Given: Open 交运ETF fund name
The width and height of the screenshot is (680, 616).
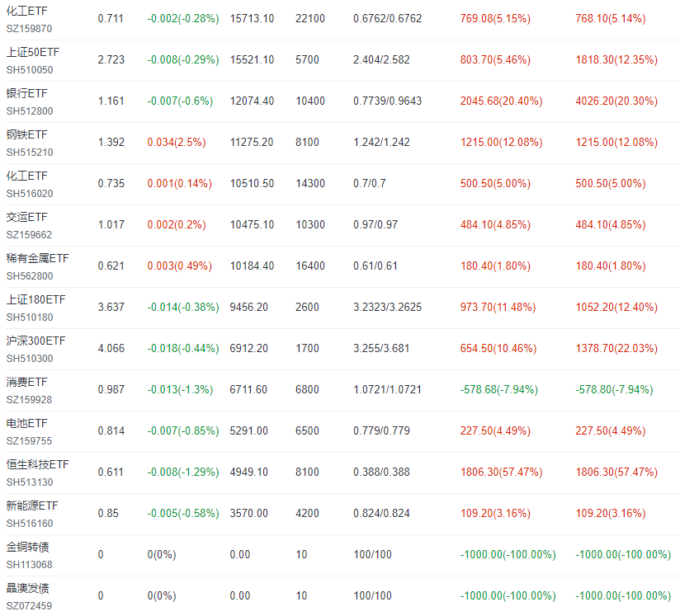Looking at the screenshot, I should point(26,217).
